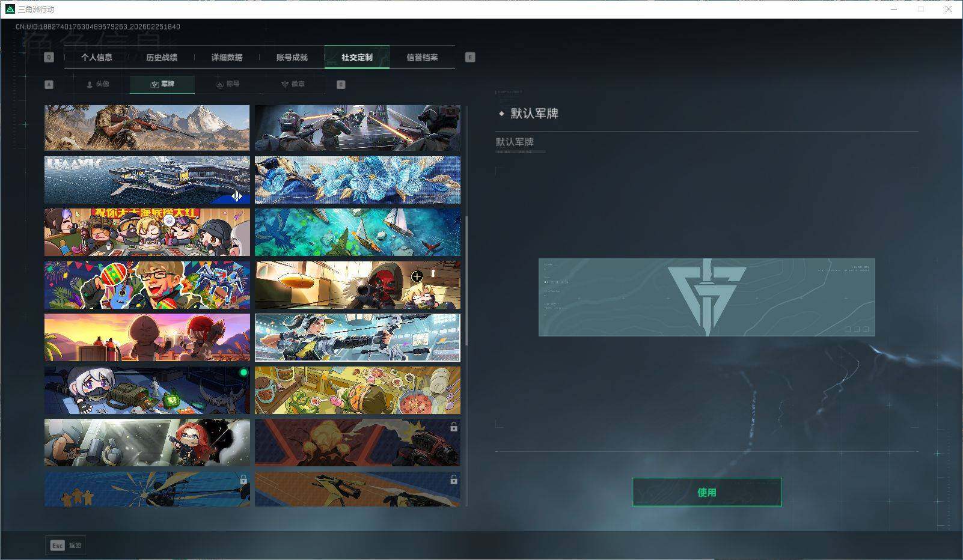This screenshot has height=560, width=963.
Task: Select the desert sniper mountain dog tag
Action: tap(147, 128)
